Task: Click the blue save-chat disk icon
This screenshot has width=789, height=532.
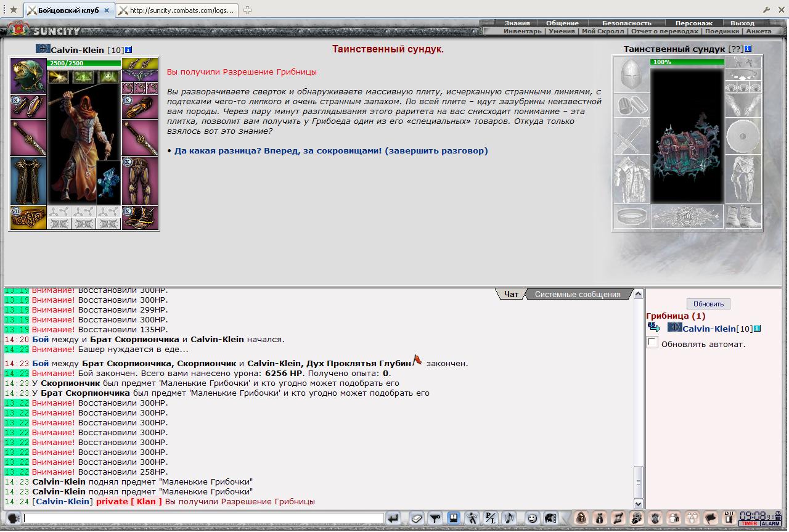Action: (453, 518)
